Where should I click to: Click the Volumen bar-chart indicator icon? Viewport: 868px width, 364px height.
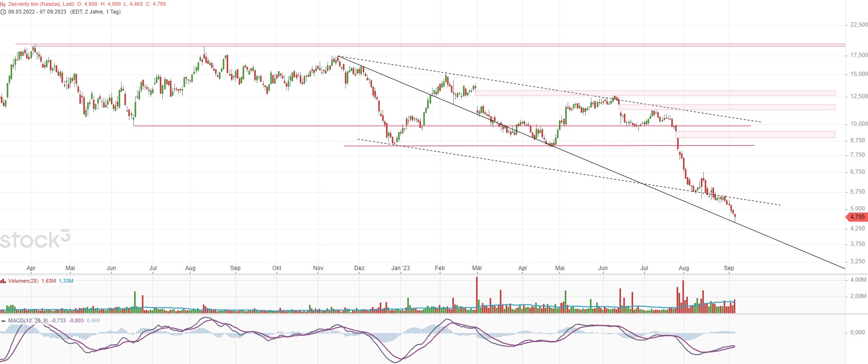[x=3, y=281]
